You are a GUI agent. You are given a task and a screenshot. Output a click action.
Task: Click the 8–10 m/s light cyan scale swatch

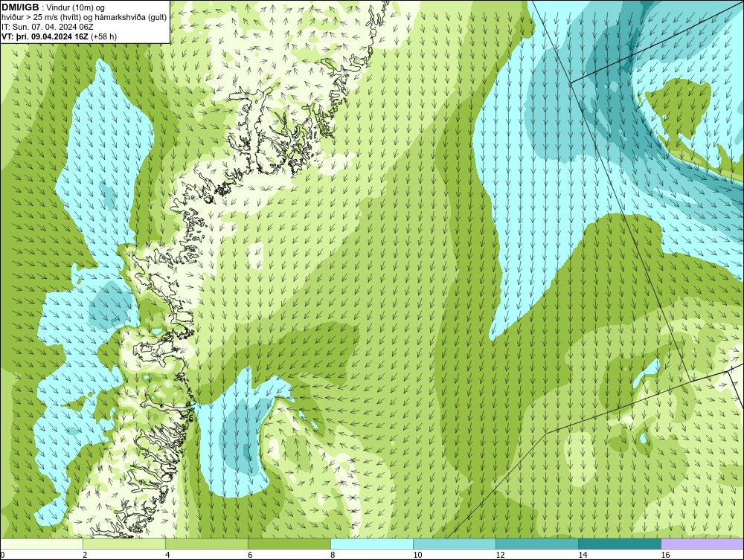372,544
